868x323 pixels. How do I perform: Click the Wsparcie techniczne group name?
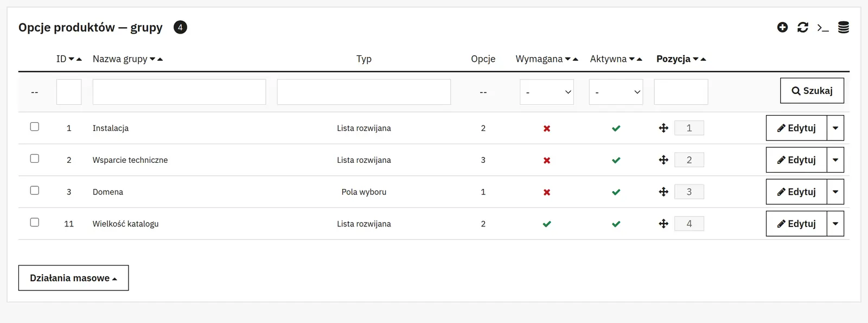[130, 160]
